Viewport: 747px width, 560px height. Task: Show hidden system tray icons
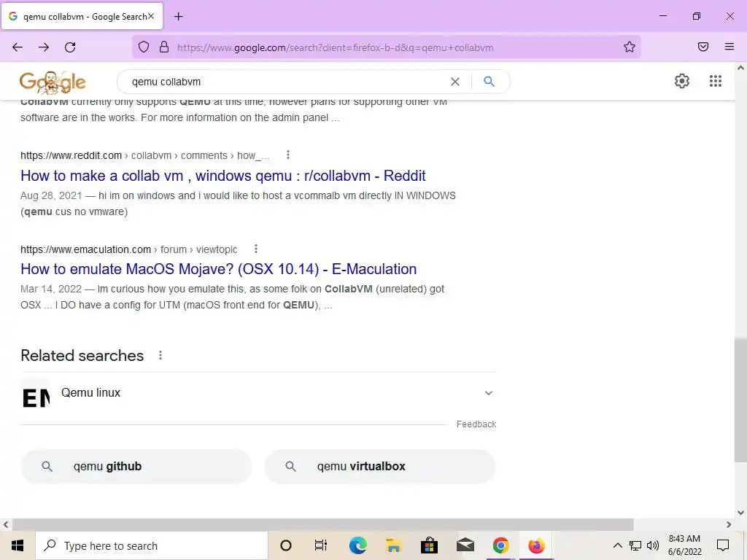click(617, 545)
